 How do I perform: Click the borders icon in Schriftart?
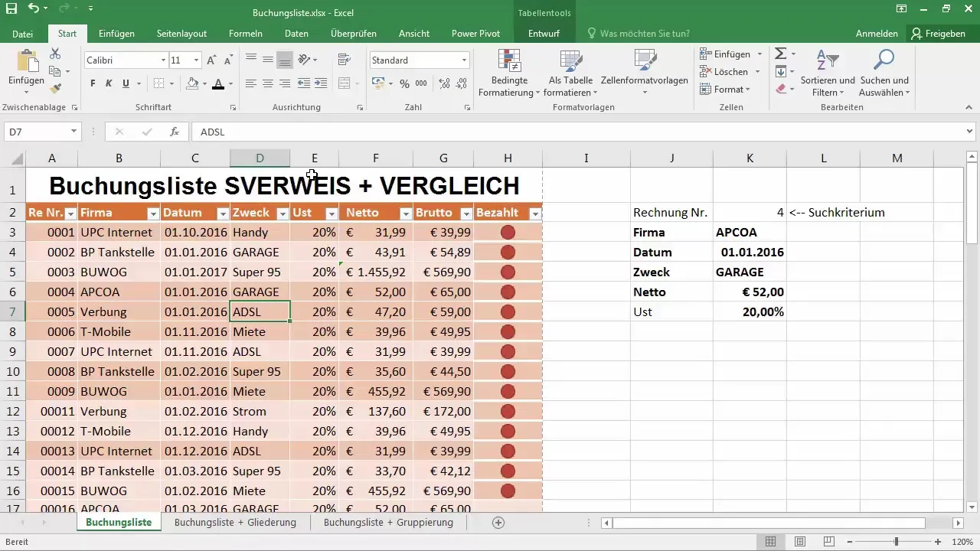(x=158, y=83)
